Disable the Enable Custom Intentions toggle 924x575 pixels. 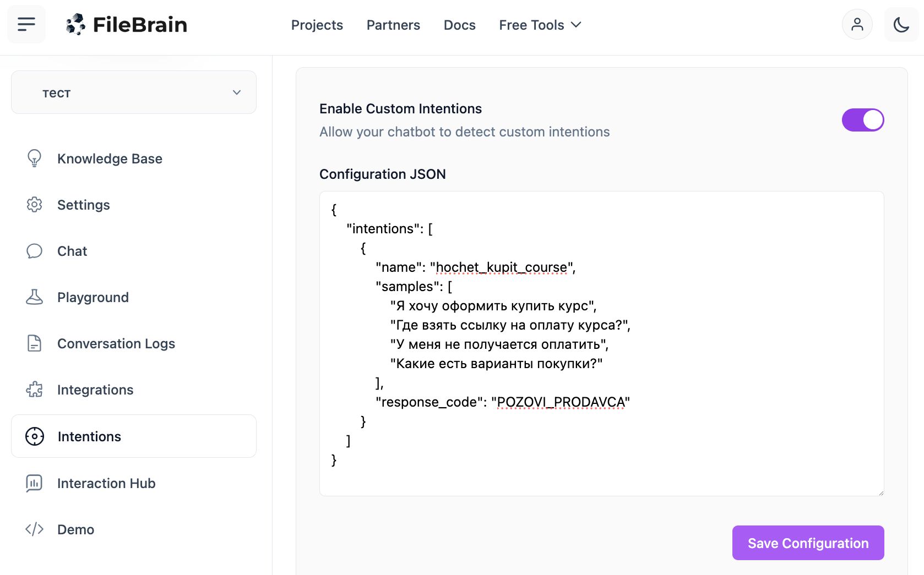click(862, 120)
